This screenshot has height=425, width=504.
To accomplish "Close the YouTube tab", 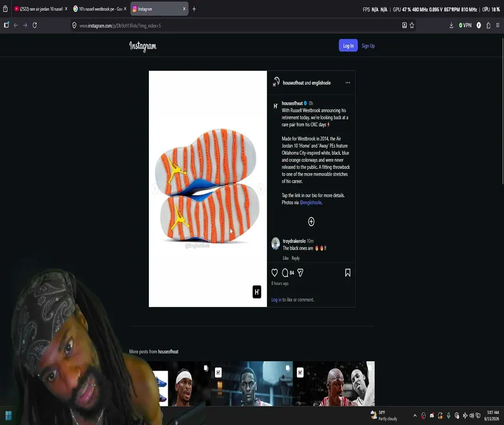I will tap(66, 9).
